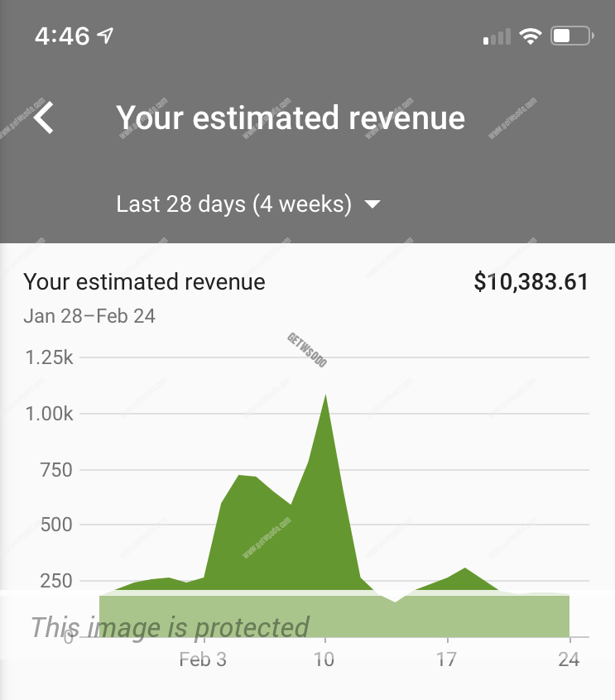The height and width of the screenshot is (700, 615).
Task: Select the 17 x-axis date label
Action: point(447,659)
